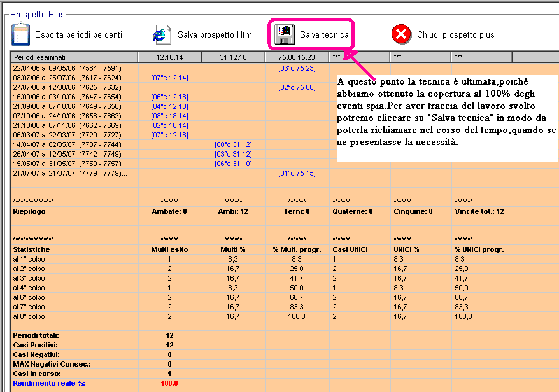Select Salva prospetto Html label
559x392 pixels.
(216, 34)
